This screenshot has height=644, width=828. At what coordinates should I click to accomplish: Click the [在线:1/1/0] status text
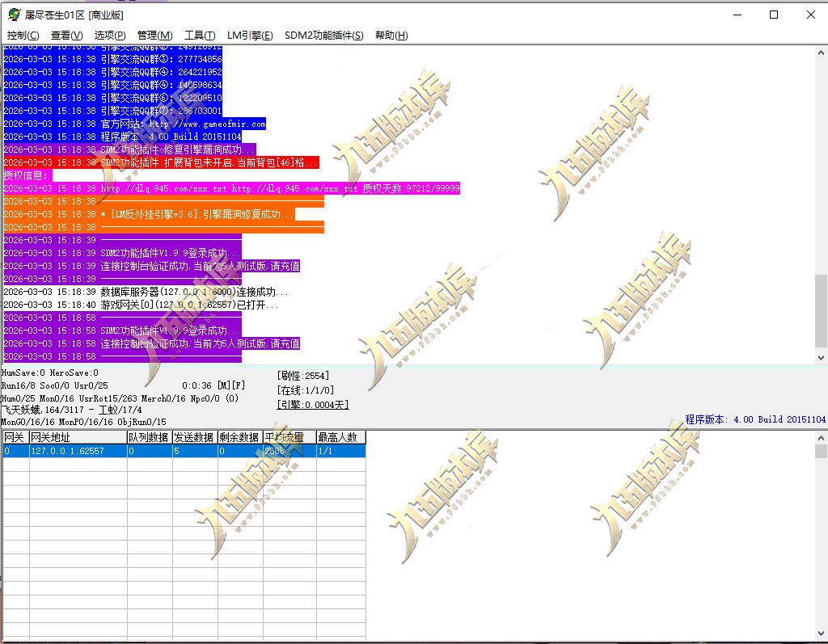point(305,390)
